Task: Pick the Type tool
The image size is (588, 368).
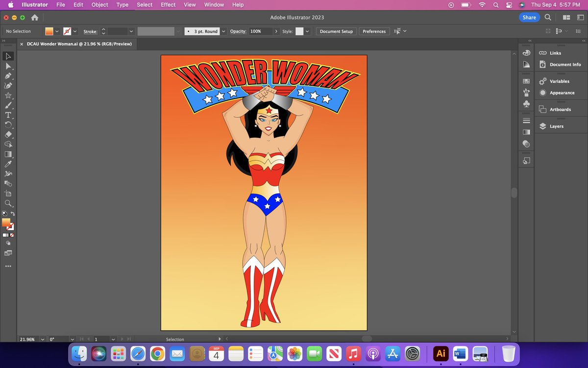Action: click(8, 115)
